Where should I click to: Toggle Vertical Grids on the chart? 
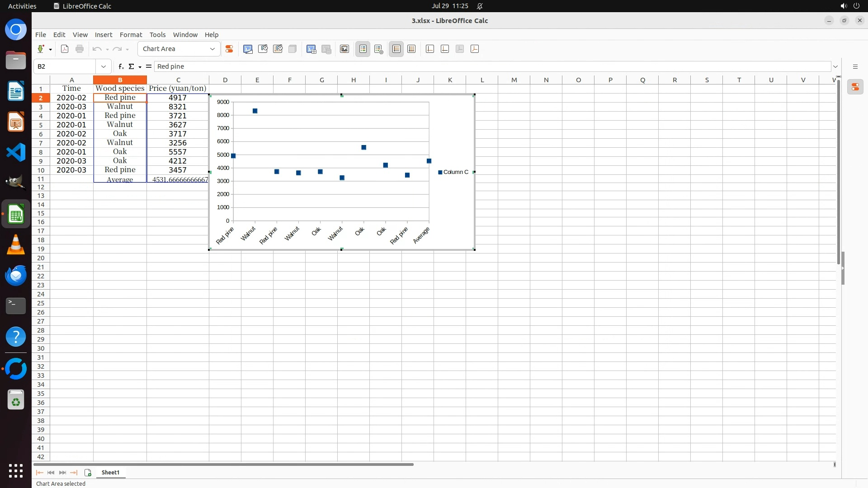(x=411, y=49)
